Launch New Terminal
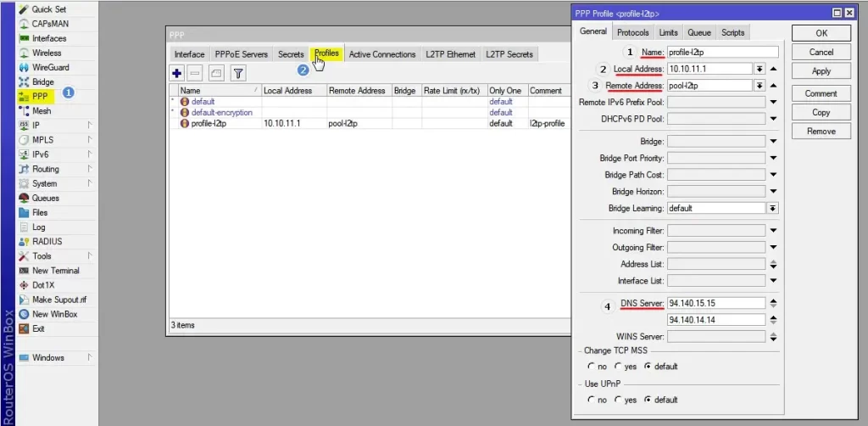 click(x=55, y=271)
